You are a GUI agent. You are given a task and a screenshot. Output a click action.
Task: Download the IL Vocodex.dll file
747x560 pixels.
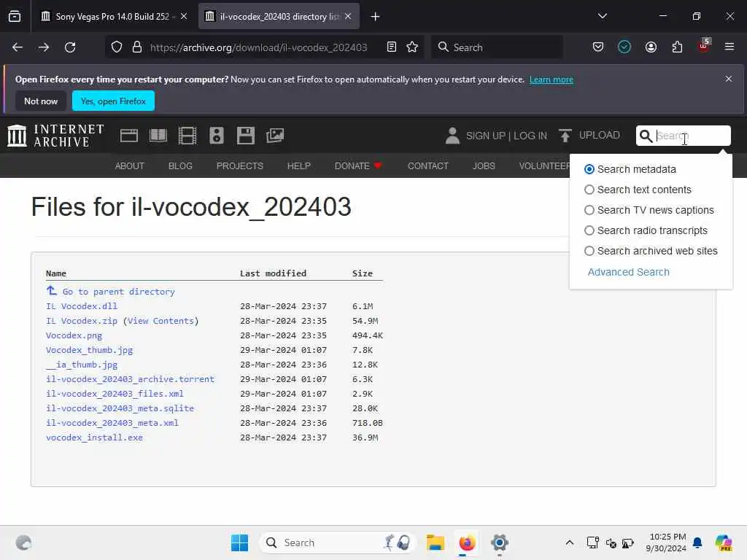[x=82, y=306]
